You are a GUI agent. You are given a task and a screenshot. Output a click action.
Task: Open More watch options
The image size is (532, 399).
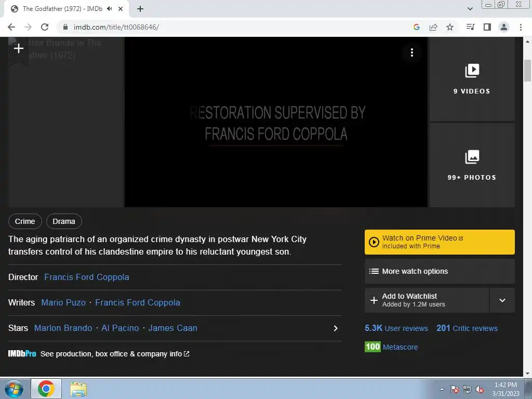click(x=440, y=271)
